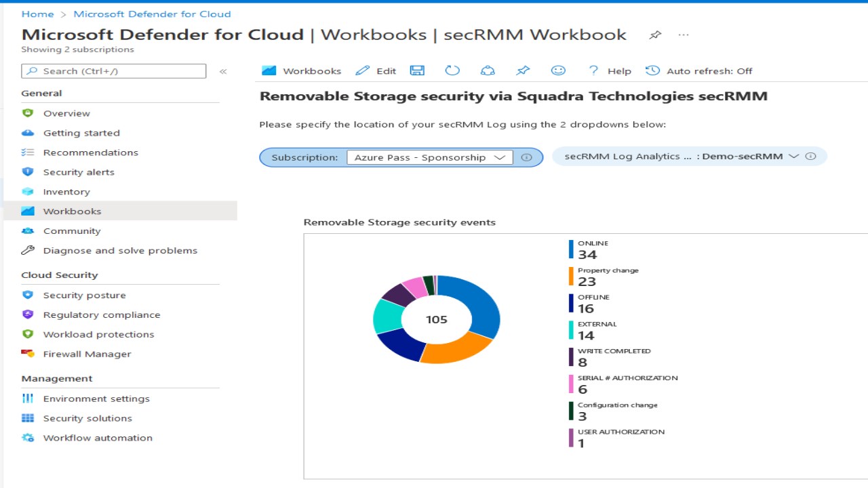868x488 pixels.
Task: Click the Search (Ctrl+/) input field
Action: click(x=114, y=71)
